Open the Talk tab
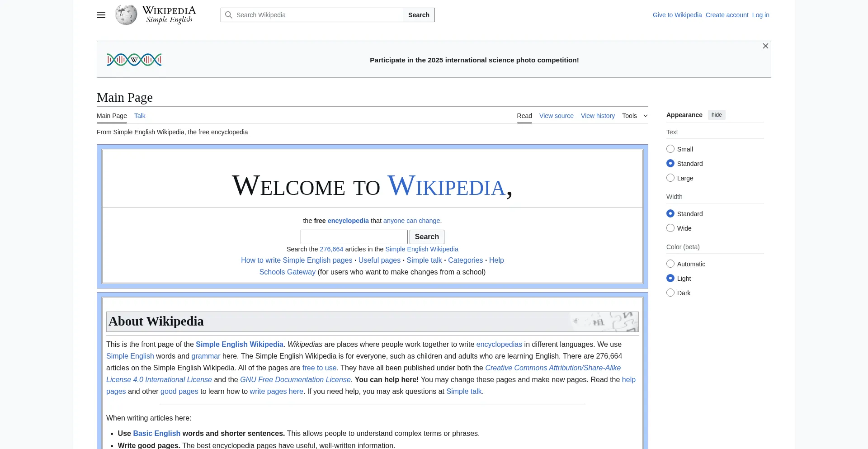This screenshot has height=449, width=868. [x=140, y=116]
